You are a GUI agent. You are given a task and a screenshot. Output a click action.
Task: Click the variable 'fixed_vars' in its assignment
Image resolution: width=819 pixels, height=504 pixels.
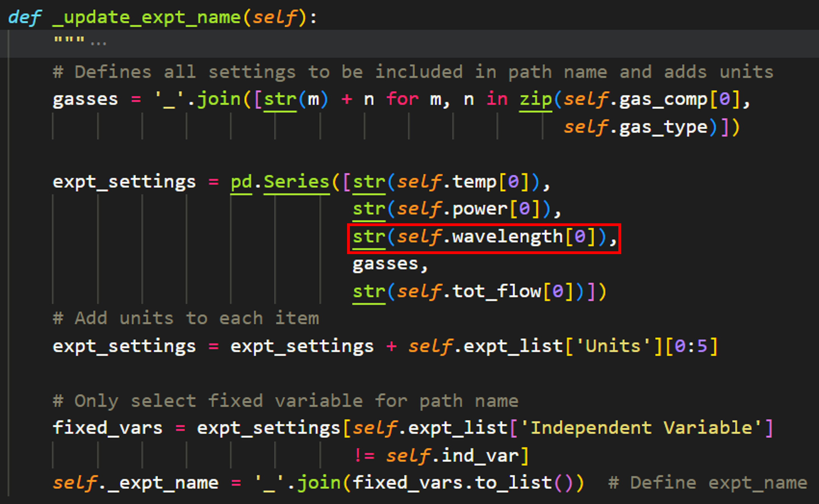pyautogui.click(x=108, y=428)
